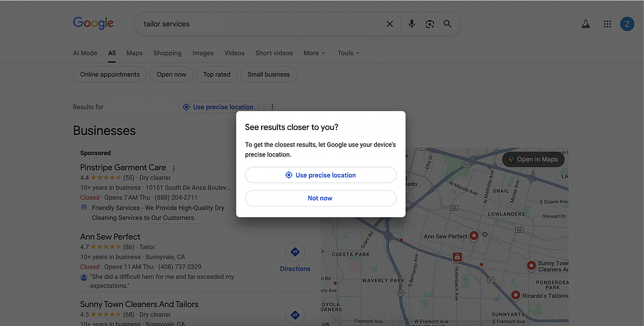Viewport: 644px width, 326px height.
Task: Expand the More search tab dropdown
Action: tap(314, 53)
